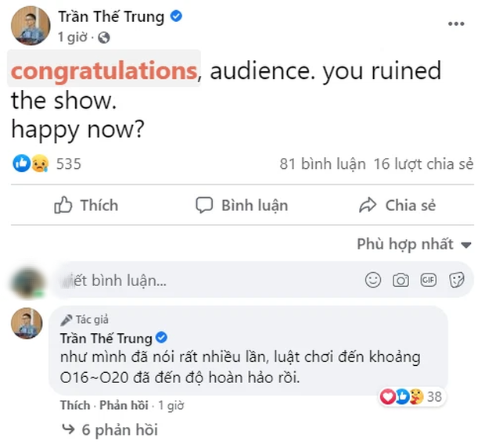Click the public globe privacy icon
This screenshot has width=485, height=448.
coord(105,37)
